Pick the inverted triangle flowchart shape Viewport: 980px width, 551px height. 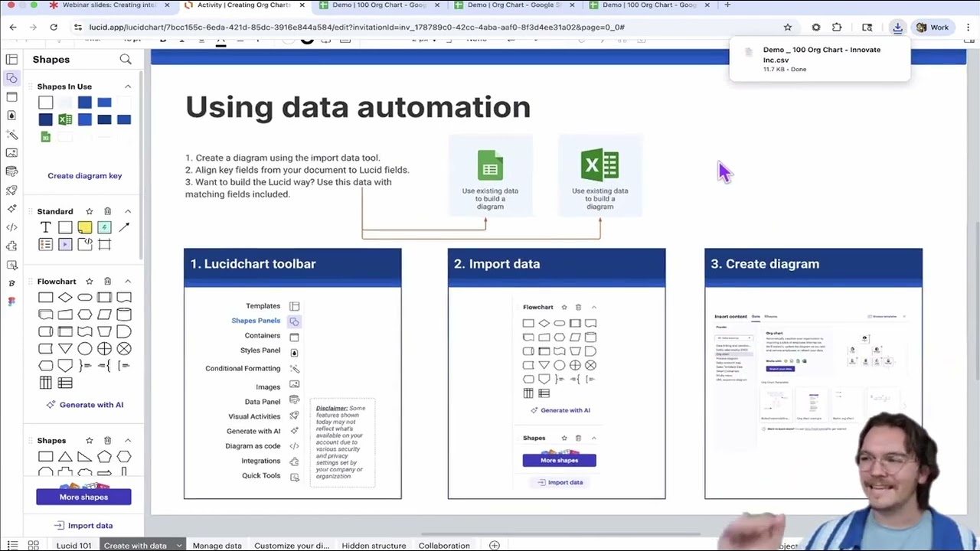coord(65,348)
